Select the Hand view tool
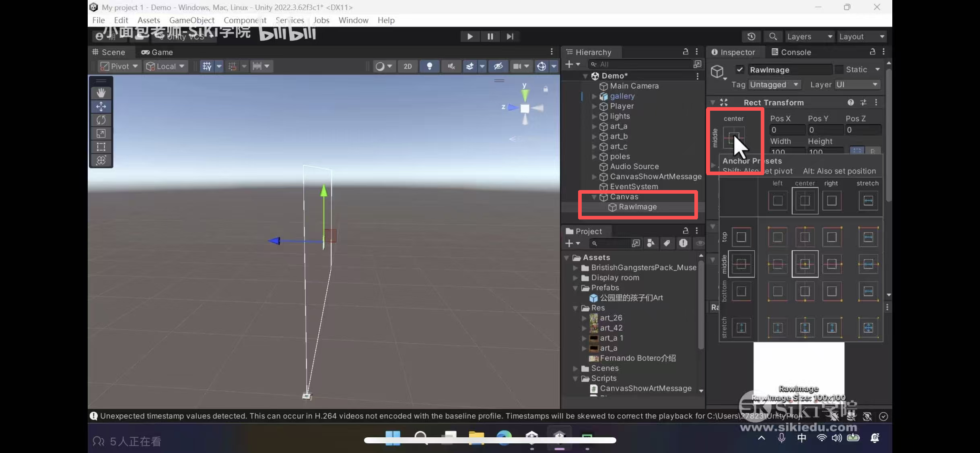The height and width of the screenshot is (453, 980). pyautogui.click(x=101, y=93)
